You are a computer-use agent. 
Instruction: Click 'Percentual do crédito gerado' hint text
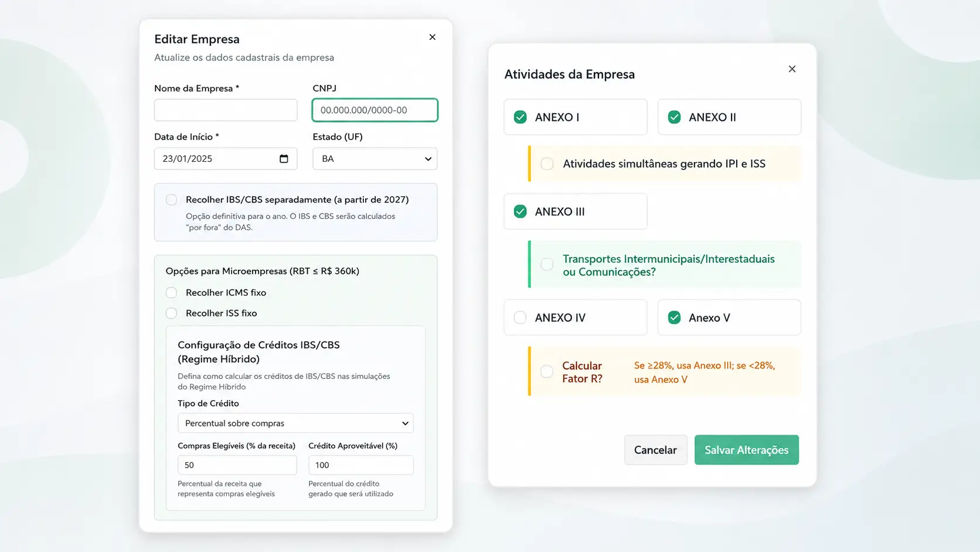point(351,489)
